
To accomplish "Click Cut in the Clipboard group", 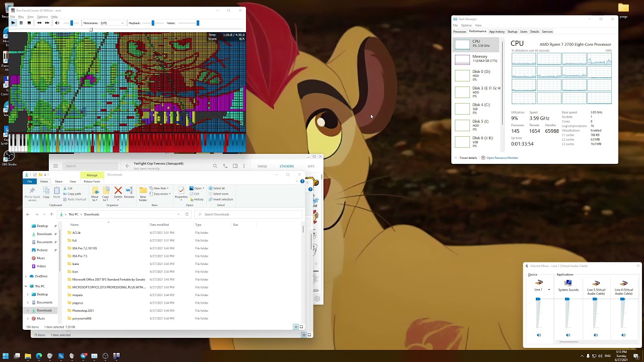I will 68,189.
